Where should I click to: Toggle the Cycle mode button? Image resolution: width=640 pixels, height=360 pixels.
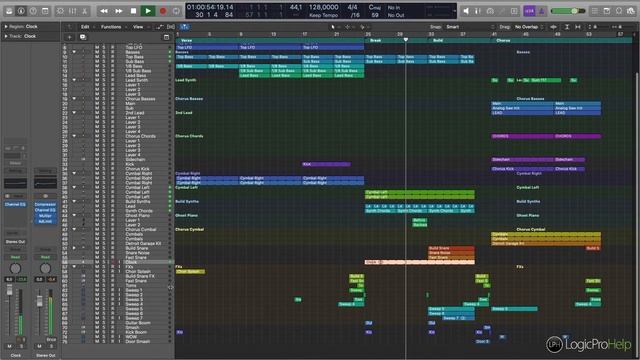(x=176, y=11)
